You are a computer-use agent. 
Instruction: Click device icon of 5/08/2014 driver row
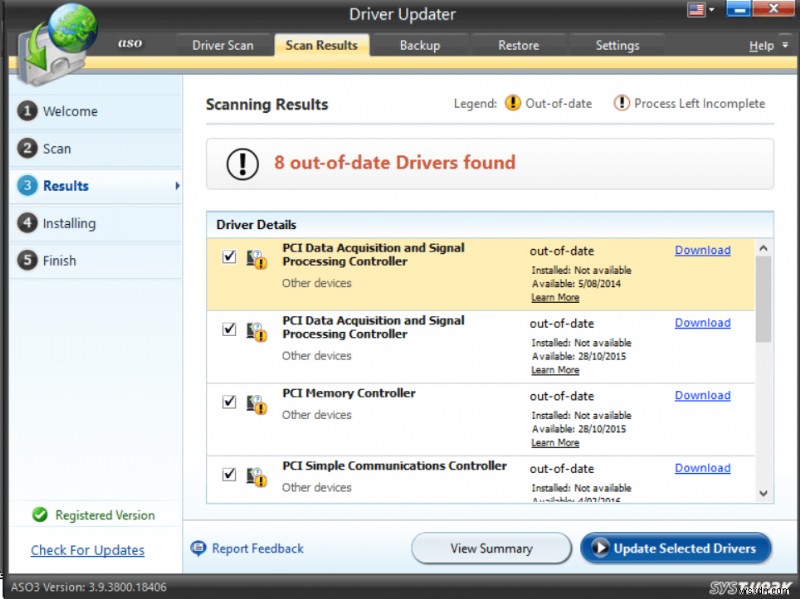pyautogui.click(x=257, y=259)
